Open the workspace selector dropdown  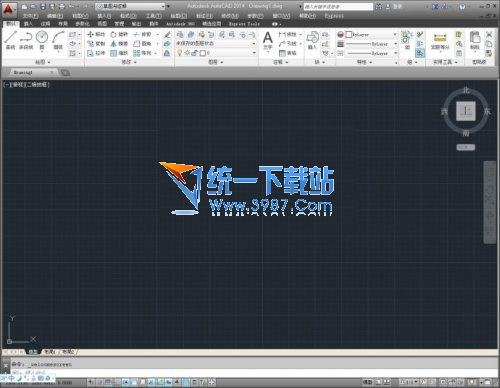(x=130, y=6)
